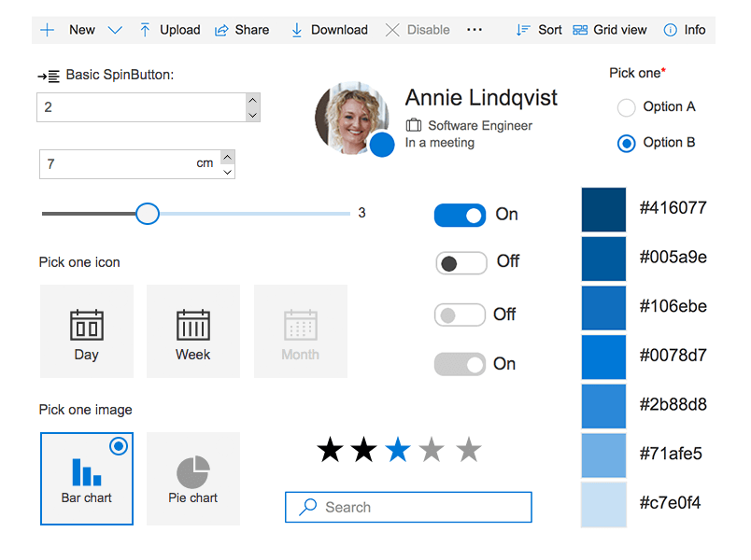751x560 pixels.
Task: Click the spin up arrow on the Basic SpinButton
Action: tap(252, 103)
